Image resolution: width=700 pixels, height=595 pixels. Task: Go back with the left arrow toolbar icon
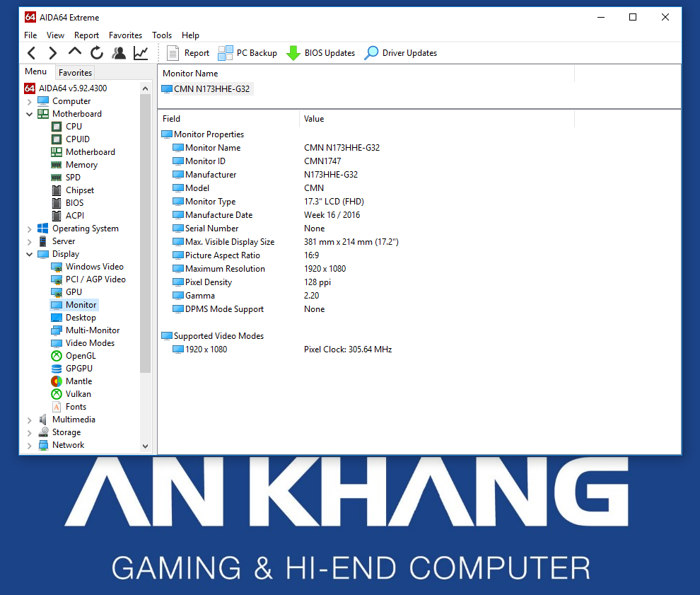point(31,53)
